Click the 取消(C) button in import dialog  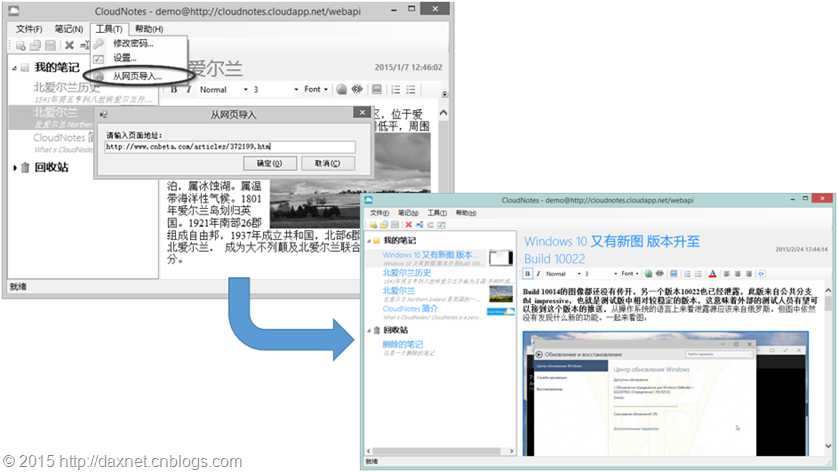[328, 163]
